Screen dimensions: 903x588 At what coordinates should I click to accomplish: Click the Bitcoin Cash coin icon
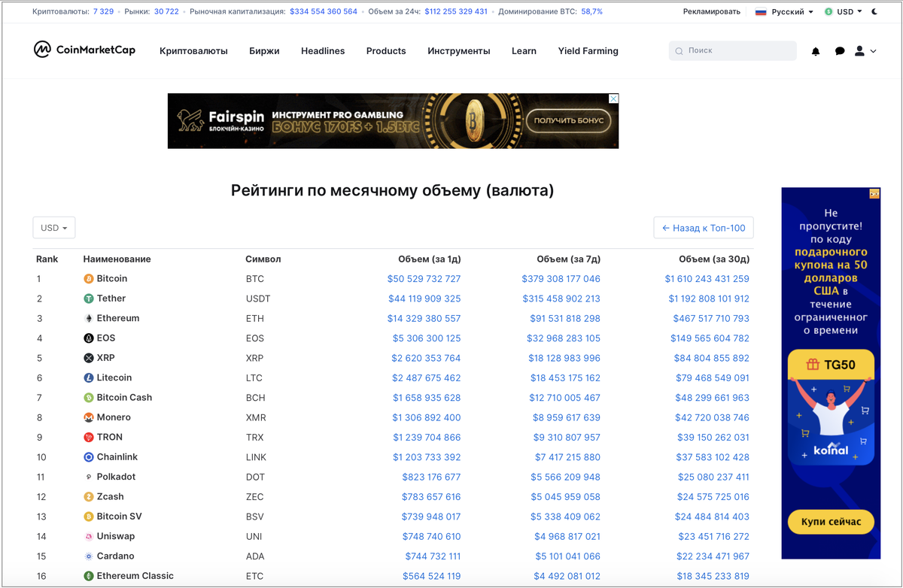89,398
